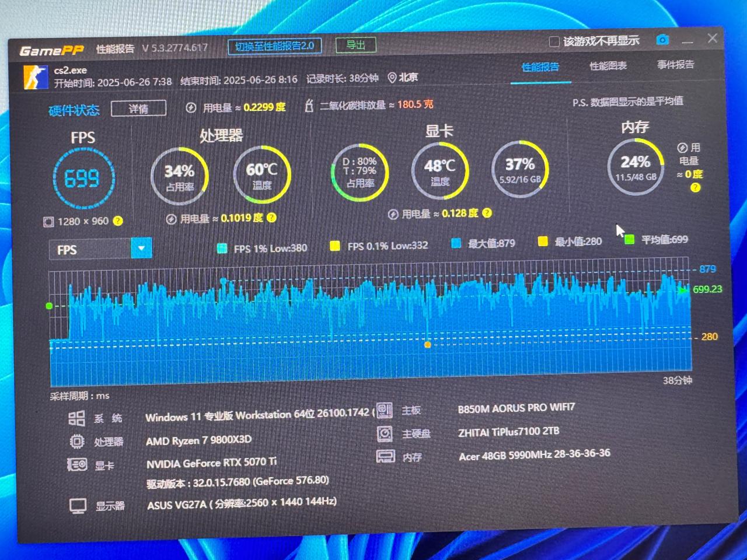Take a screenshot with the camera icon
The height and width of the screenshot is (560, 747).
coord(662,40)
